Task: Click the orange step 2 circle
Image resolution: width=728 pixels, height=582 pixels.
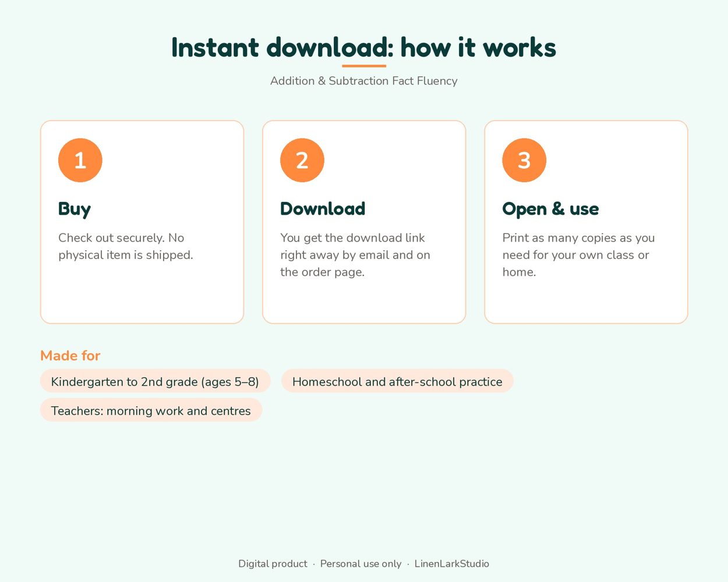Action: pos(302,160)
